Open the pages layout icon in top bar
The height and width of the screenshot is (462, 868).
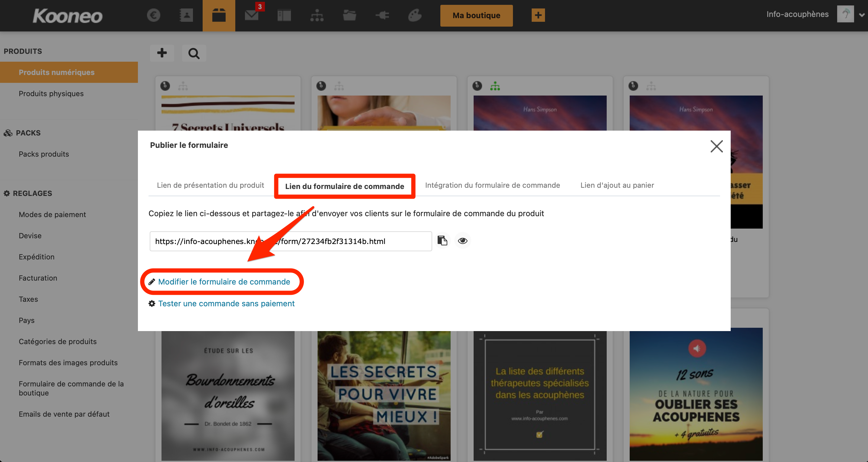pos(284,15)
